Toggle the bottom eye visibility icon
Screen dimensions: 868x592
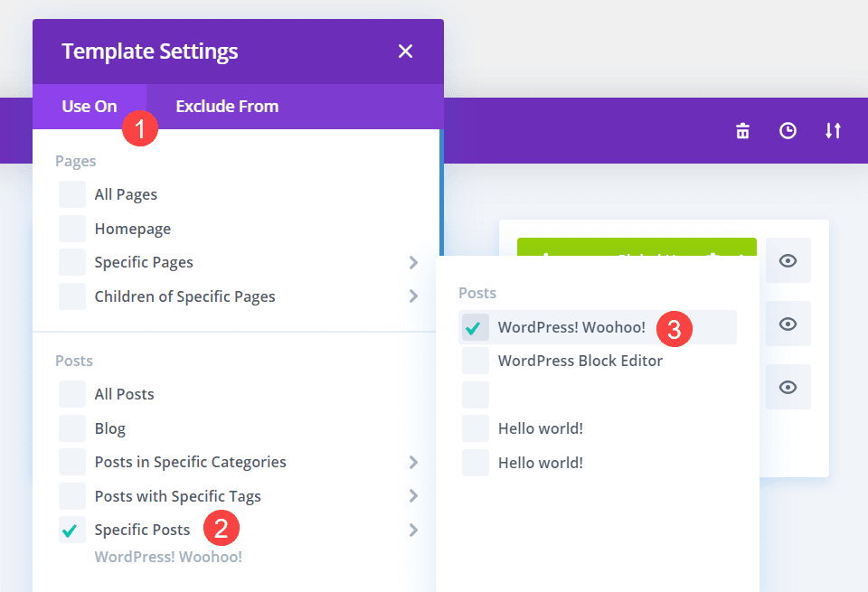(788, 387)
